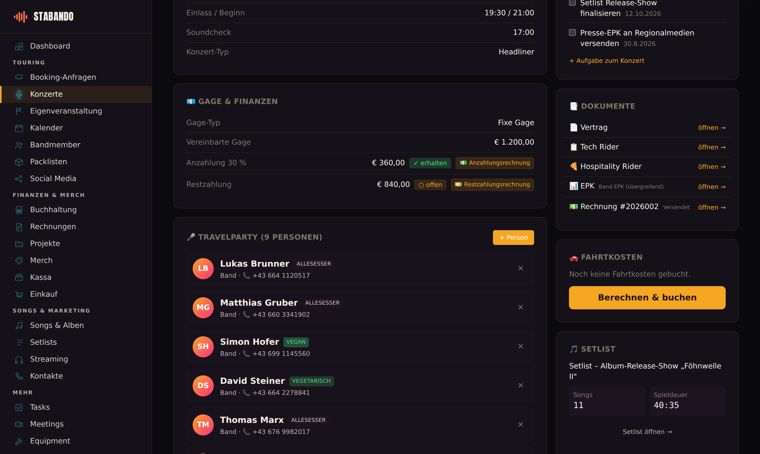Remove Thomas Marx from travelparty

click(x=521, y=424)
